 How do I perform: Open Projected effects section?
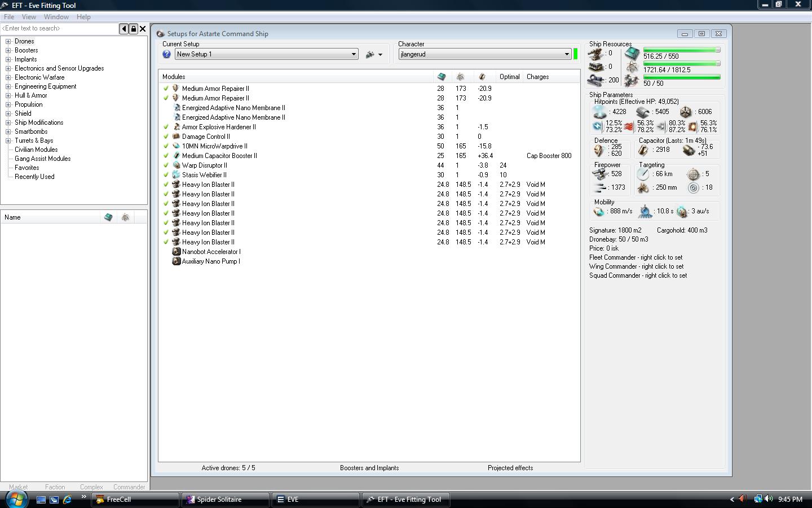[x=510, y=468]
